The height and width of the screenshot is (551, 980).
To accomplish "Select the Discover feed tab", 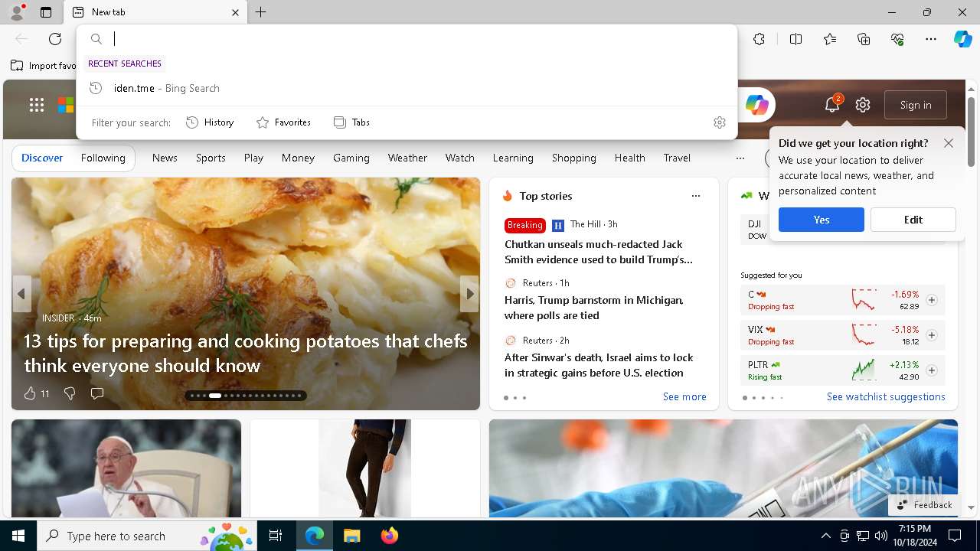I will coord(42,158).
